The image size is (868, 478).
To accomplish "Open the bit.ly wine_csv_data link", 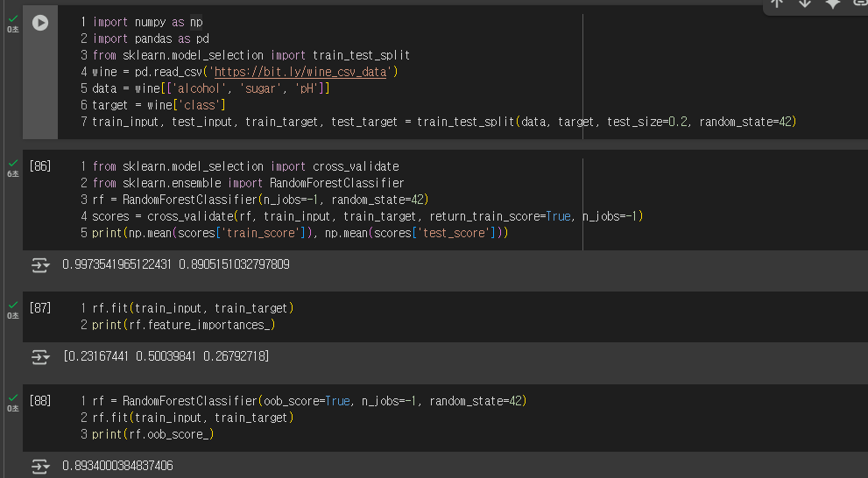I will (x=300, y=72).
